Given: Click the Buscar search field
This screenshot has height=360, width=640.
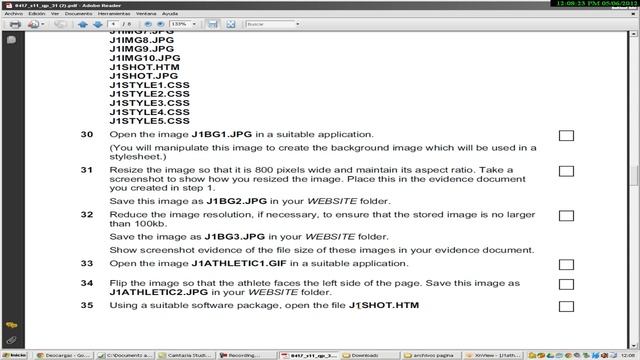Looking at the screenshot, I should 270,24.
